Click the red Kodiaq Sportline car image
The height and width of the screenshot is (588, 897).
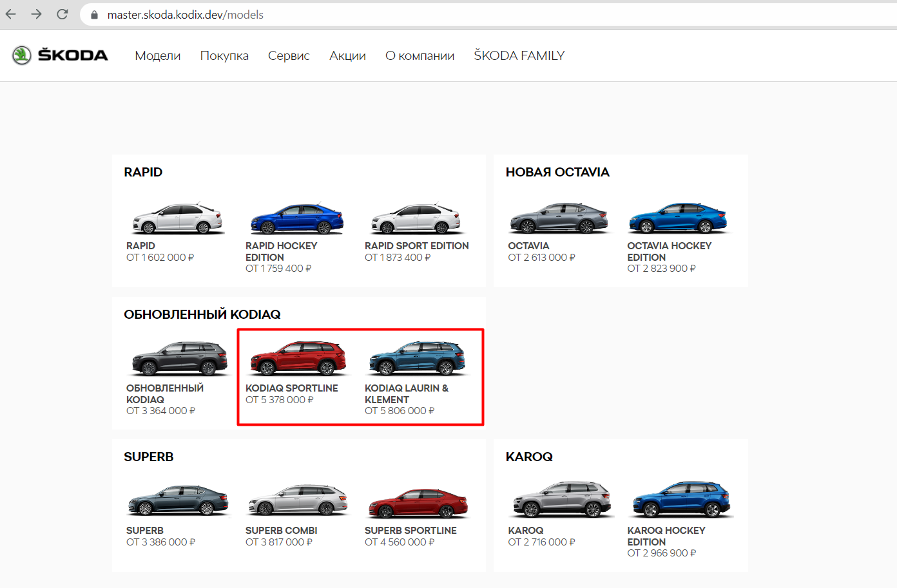click(x=298, y=358)
